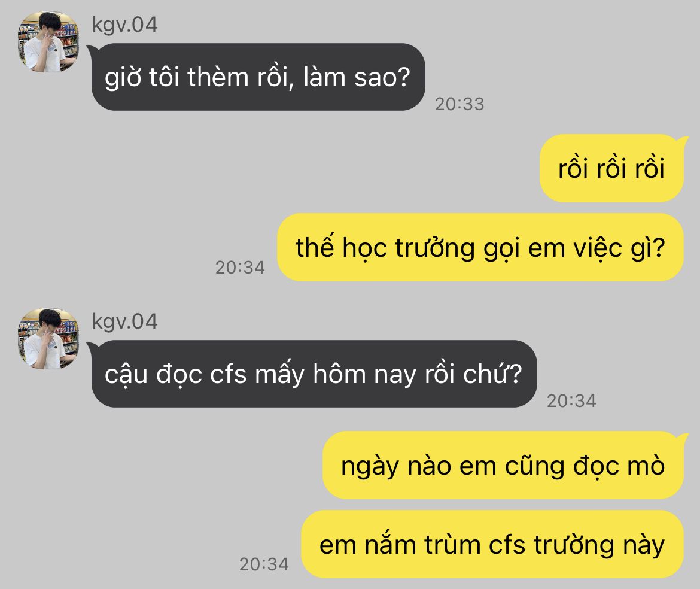
Task: Select the "ngày nào em cũng đọc mò" bubble
Action: [503, 465]
